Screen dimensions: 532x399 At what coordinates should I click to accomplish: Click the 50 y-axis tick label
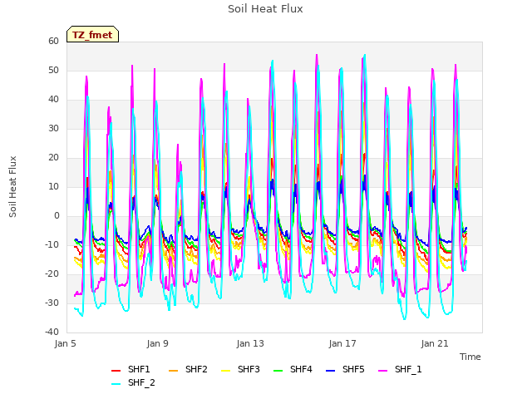coord(53,70)
